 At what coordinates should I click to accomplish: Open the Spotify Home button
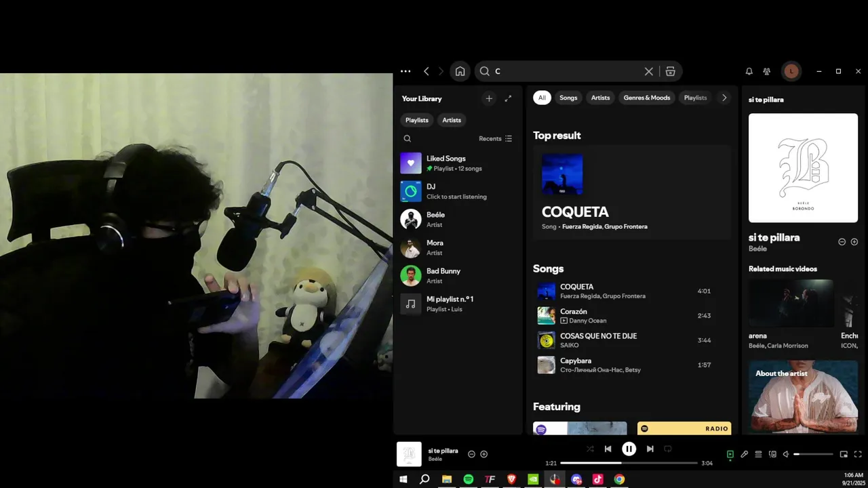[460, 71]
